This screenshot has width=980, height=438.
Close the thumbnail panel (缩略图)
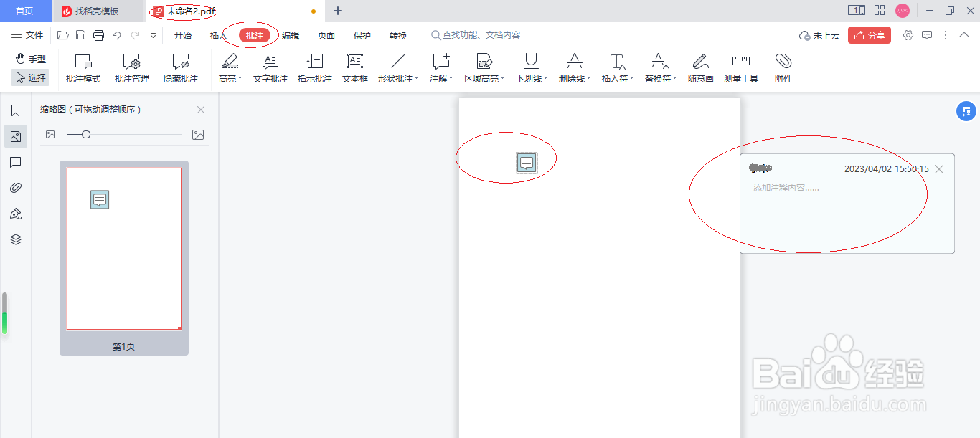(x=201, y=110)
